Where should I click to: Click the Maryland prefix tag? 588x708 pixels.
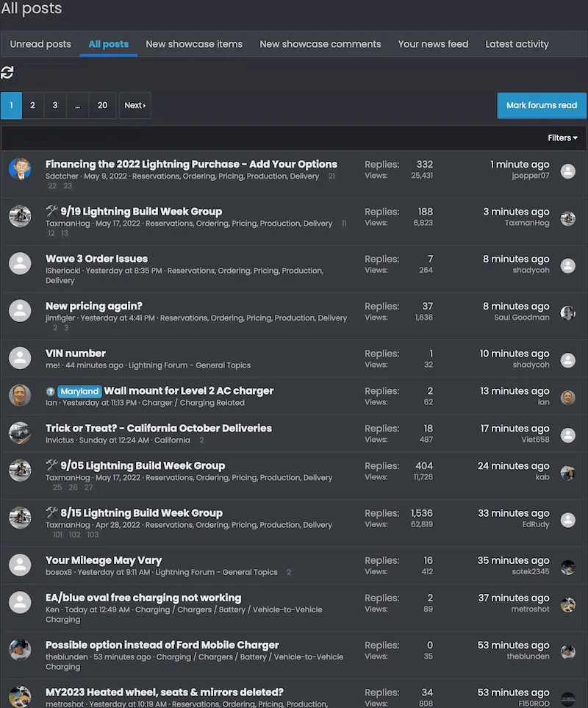(79, 391)
